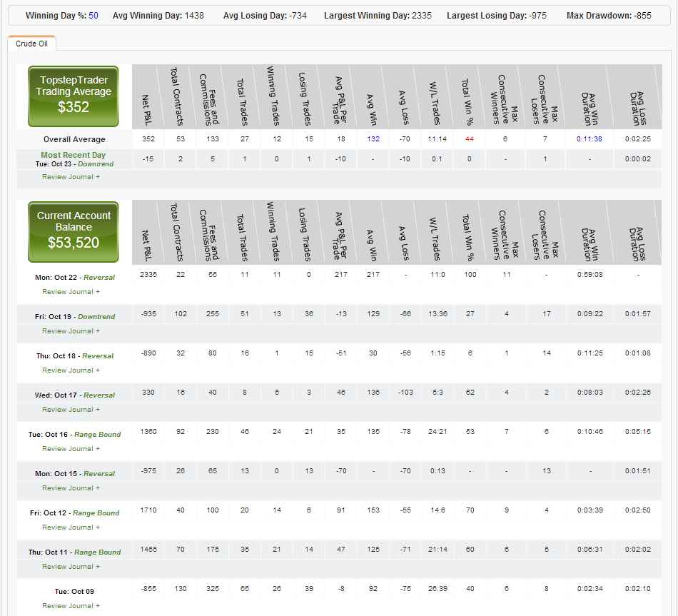
Task: Click the Winning Day % value 50
Action: click(93, 16)
